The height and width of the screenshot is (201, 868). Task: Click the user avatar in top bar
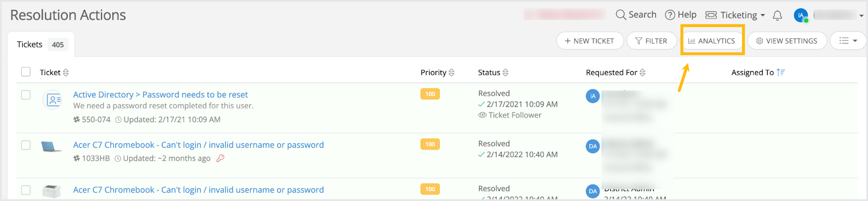801,15
